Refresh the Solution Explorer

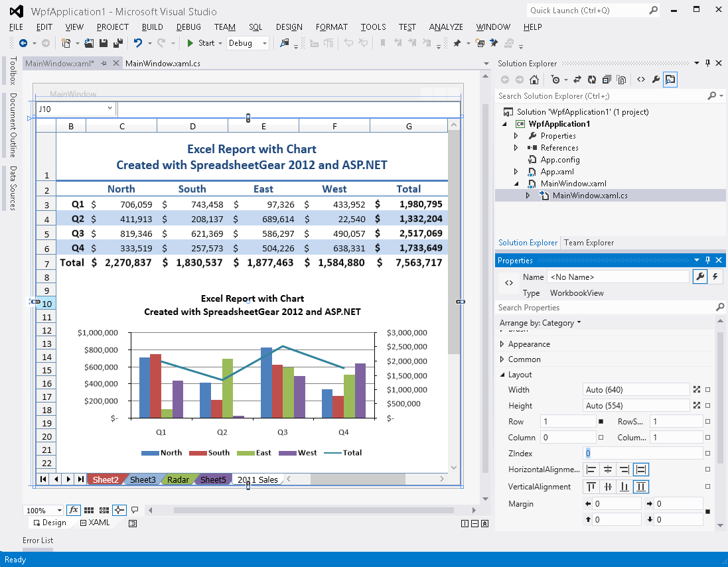593,79
